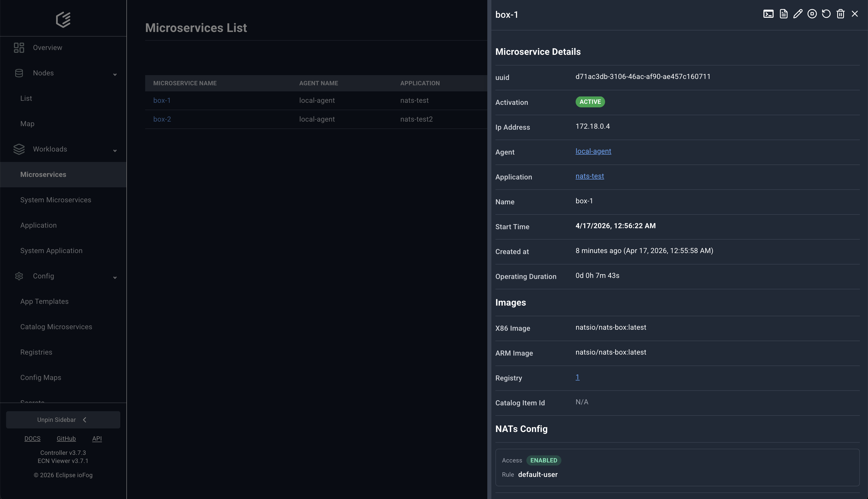Image resolution: width=868 pixels, height=499 pixels.
Task: Stop the box-1 microservice
Action: click(812, 14)
